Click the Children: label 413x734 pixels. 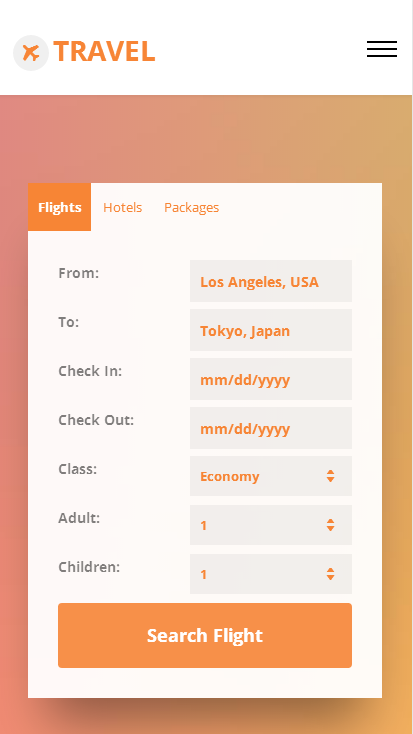click(x=89, y=567)
